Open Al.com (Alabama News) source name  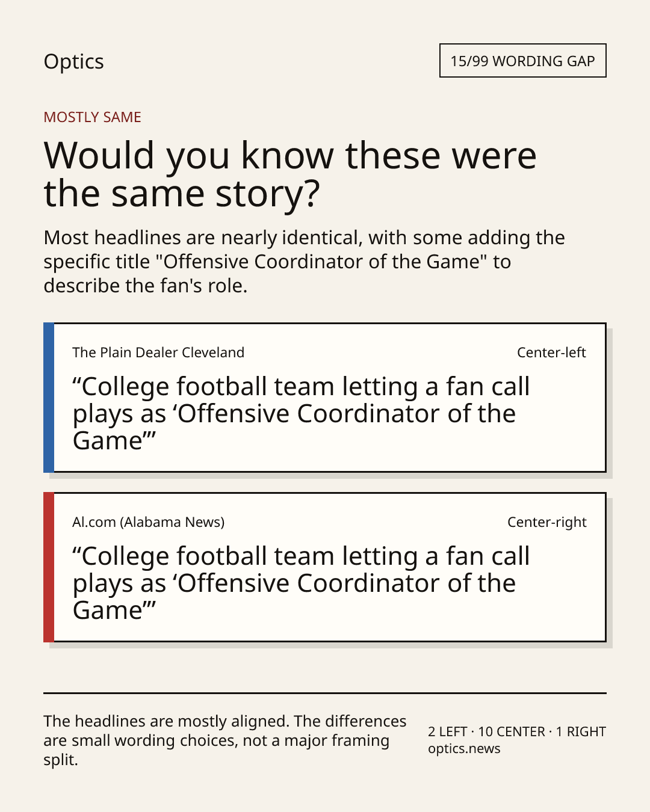tap(148, 522)
